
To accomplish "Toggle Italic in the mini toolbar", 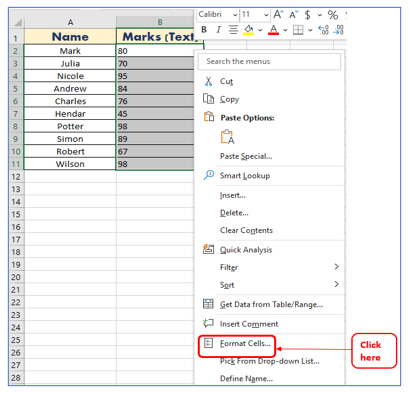I will tap(218, 30).
